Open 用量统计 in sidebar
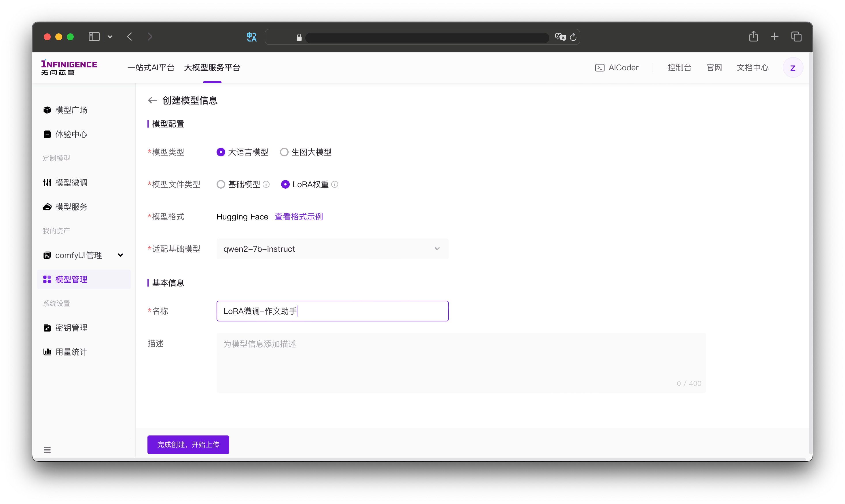 (x=84, y=352)
